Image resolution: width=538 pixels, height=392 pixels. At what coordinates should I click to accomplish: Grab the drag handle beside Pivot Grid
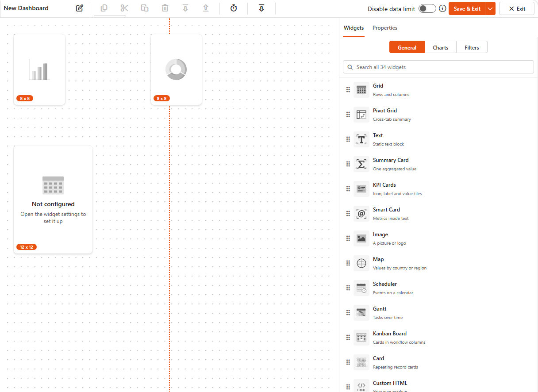click(x=348, y=114)
